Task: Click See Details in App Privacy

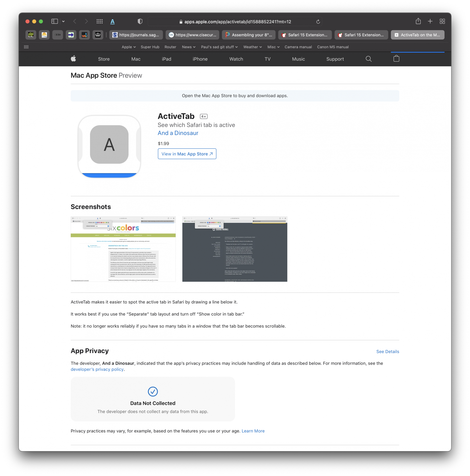Action: point(387,352)
